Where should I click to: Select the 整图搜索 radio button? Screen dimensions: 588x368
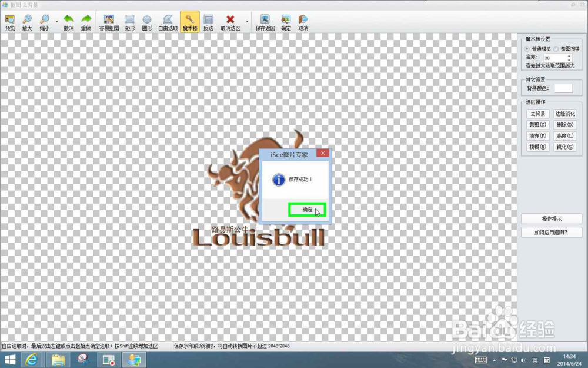[x=556, y=49]
